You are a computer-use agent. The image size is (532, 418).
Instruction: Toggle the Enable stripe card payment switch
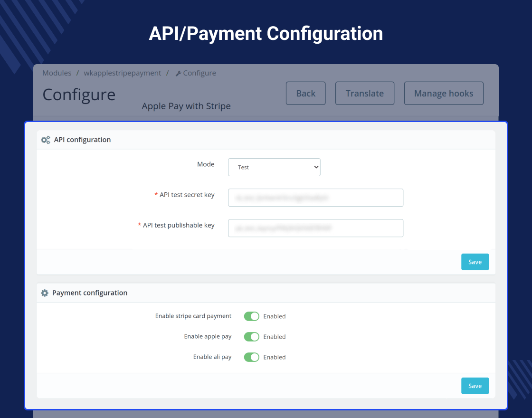pos(251,316)
